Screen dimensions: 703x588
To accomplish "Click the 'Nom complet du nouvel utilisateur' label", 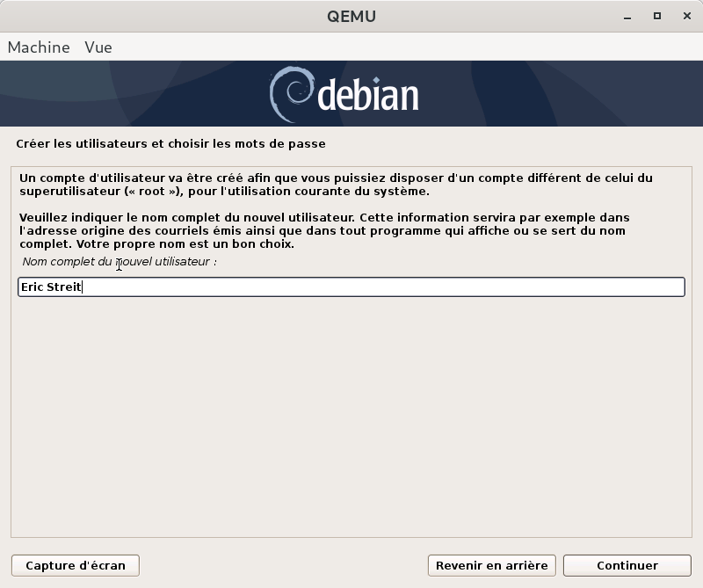I will click(120, 262).
